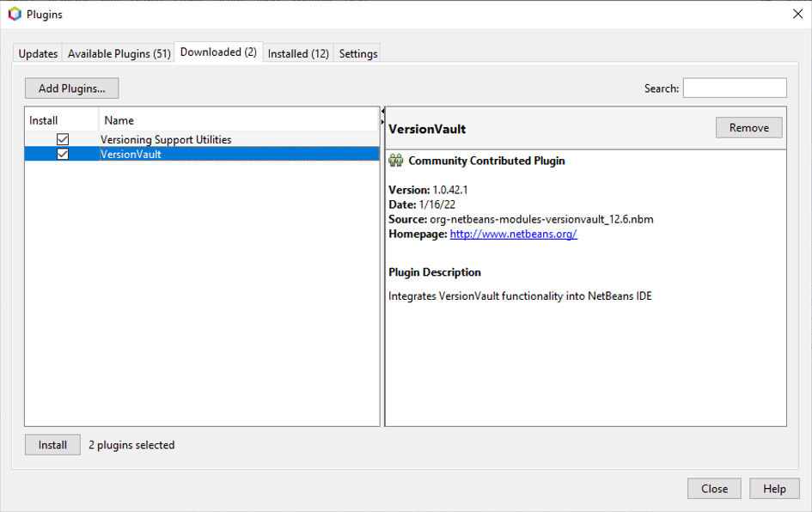Select the Downloaded (2) tab
This screenshot has height=512, width=812.
tap(218, 52)
